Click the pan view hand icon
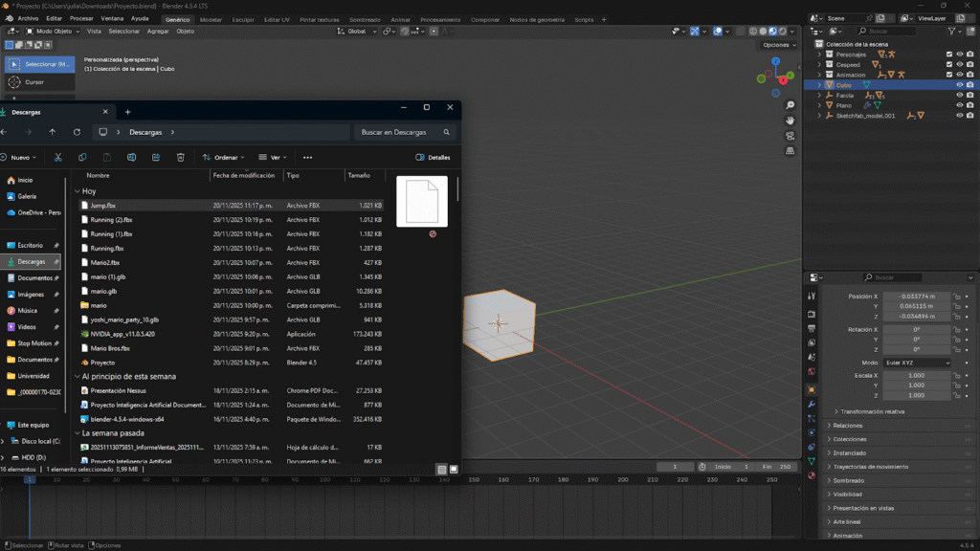 tap(790, 121)
